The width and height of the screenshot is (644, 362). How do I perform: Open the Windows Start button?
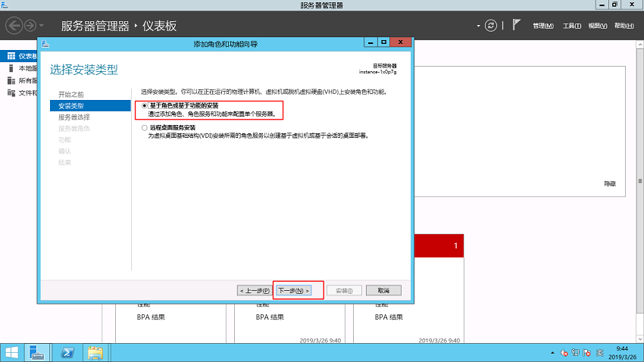[11, 353]
